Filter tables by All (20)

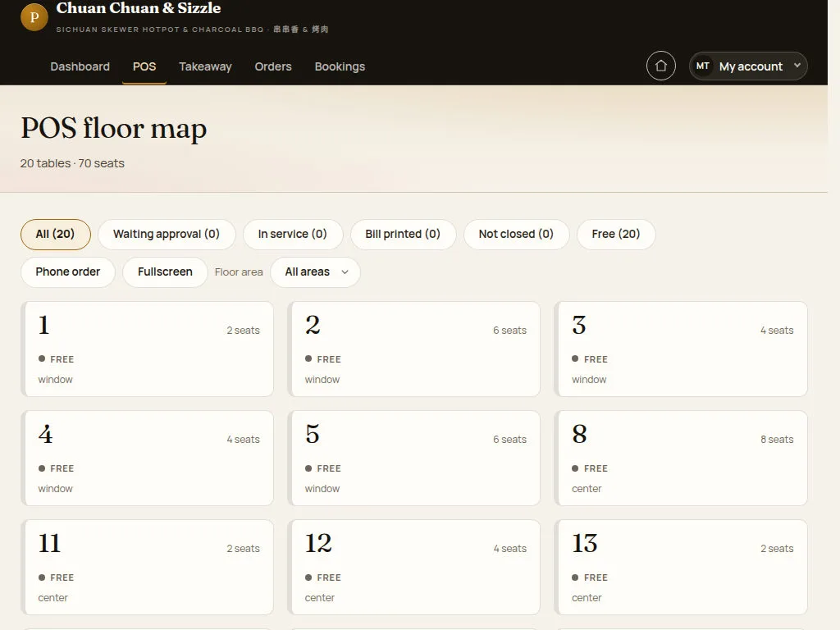tap(55, 234)
